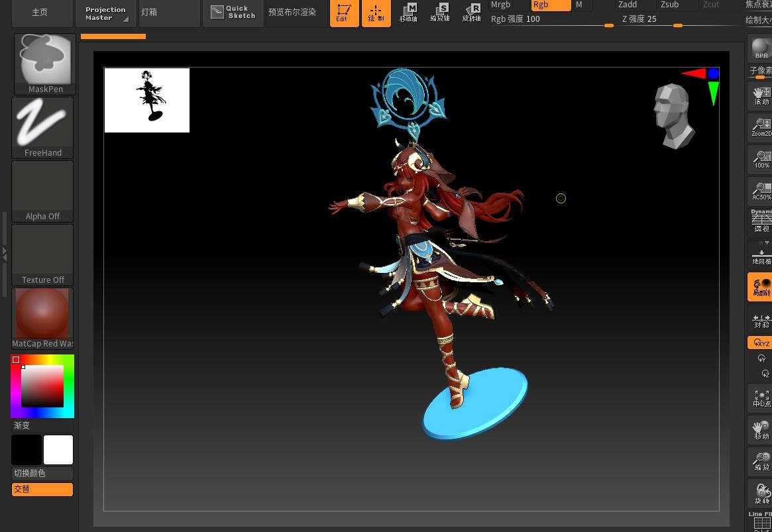Screen dimensions: 772x532
Task: Enable Mrgb painting mode
Action: click(x=501, y=5)
